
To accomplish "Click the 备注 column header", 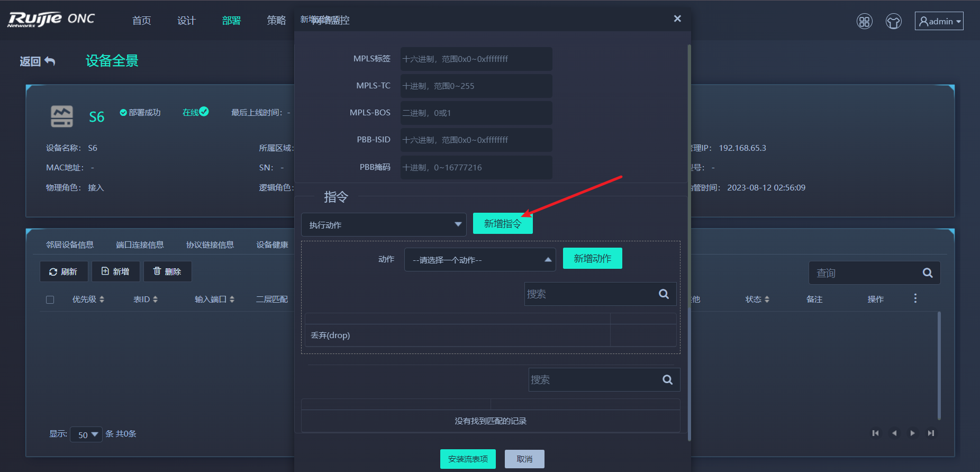I will coord(814,299).
